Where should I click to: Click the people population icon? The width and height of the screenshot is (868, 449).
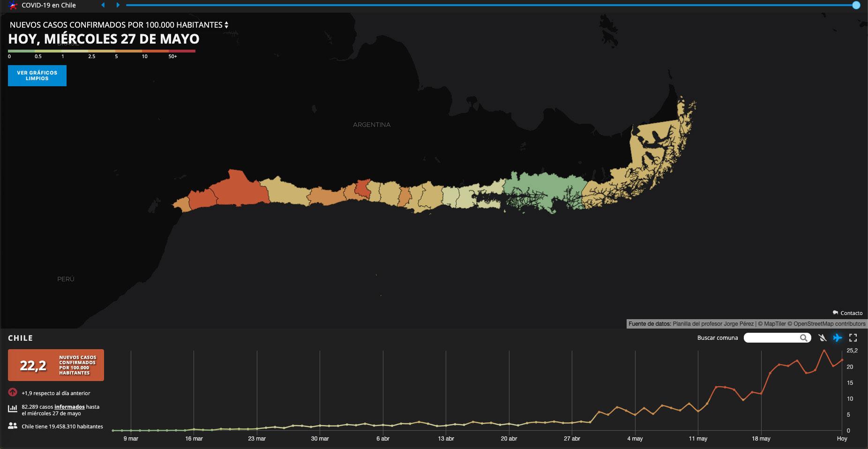pos(13,426)
